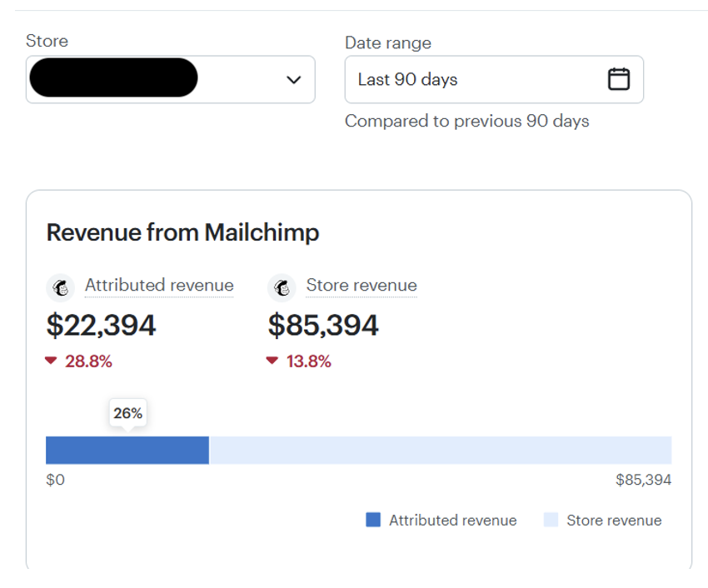Click the $22,394 attributed revenue amount

[101, 325]
